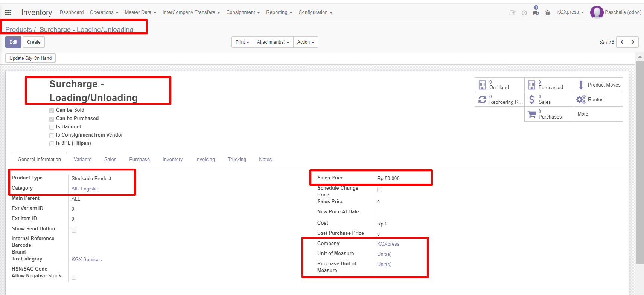Click the Rp 50,000 sales price value
This screenshot has height=295, width=644.
(x=388, y=179)
